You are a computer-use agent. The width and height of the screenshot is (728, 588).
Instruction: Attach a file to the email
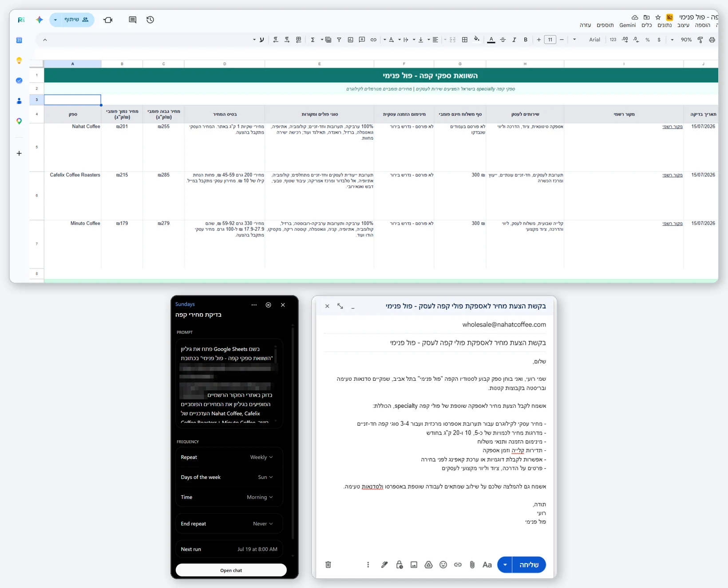point(472,564)
